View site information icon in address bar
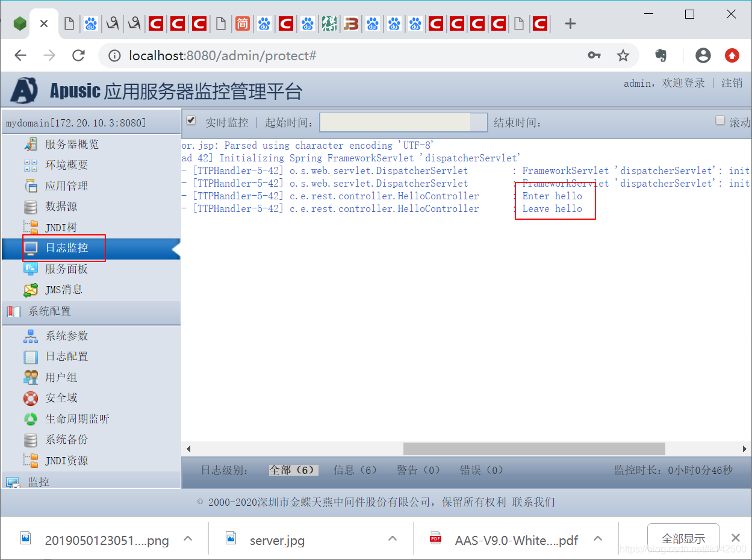 point(114,55)
